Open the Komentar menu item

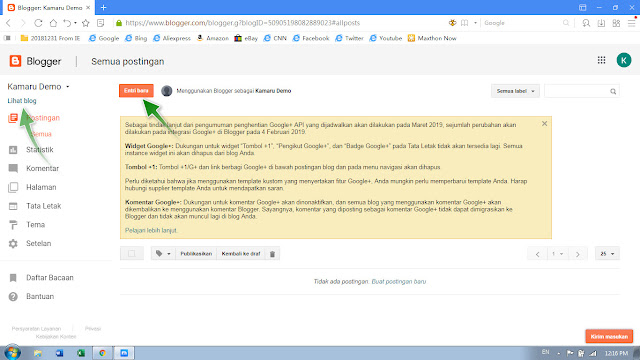[x=42, y=169]
